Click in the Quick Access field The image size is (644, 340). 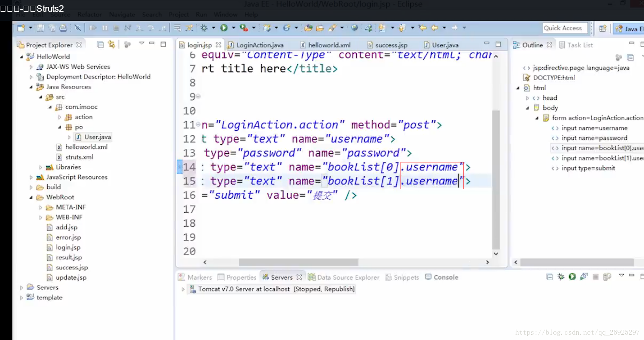[565, 28]
